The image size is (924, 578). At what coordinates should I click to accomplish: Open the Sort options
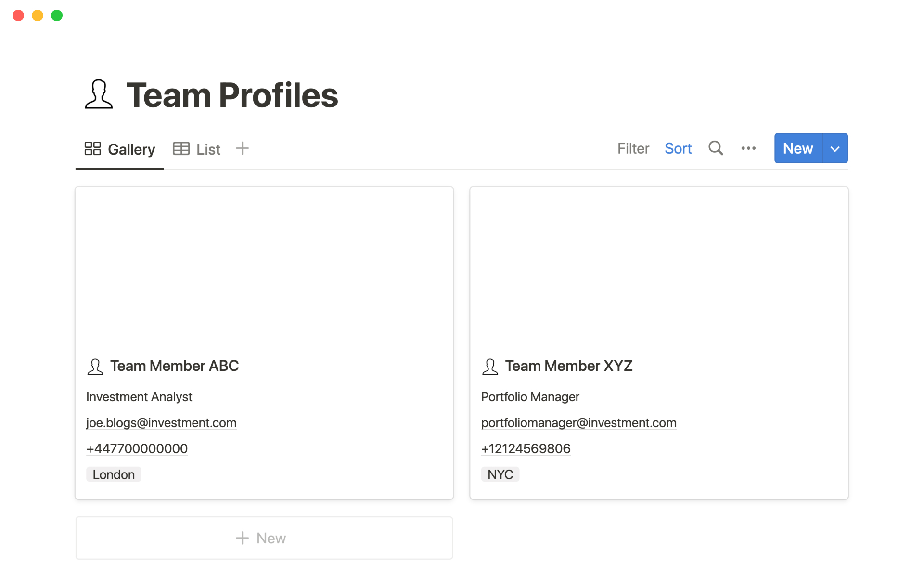pos(678,148)
